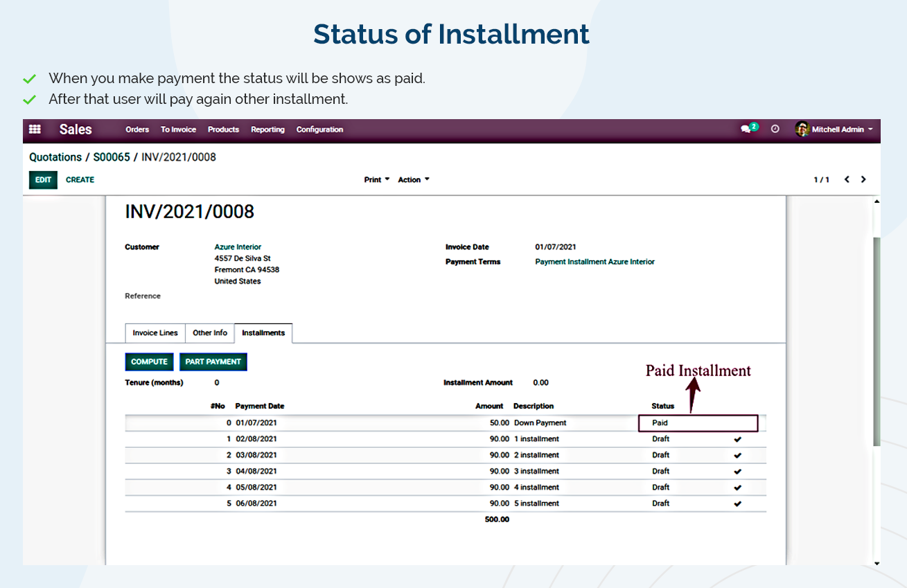The height and width of the screenshot is (588, 907).
Task: Click the CREATE button
Action: (80, 180)
